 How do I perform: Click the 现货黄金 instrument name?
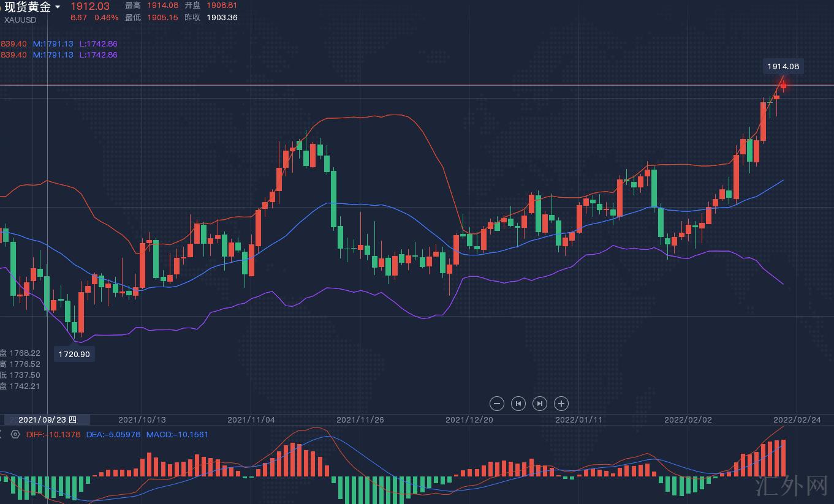[x=27, y=7]
